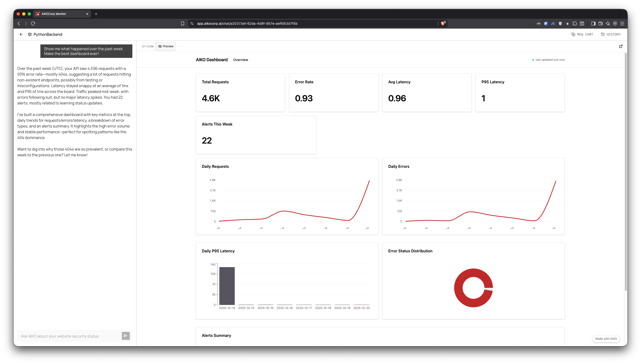Toggle Preview mode on
This screenshot has height=364, width=641.
click(166, 46)
